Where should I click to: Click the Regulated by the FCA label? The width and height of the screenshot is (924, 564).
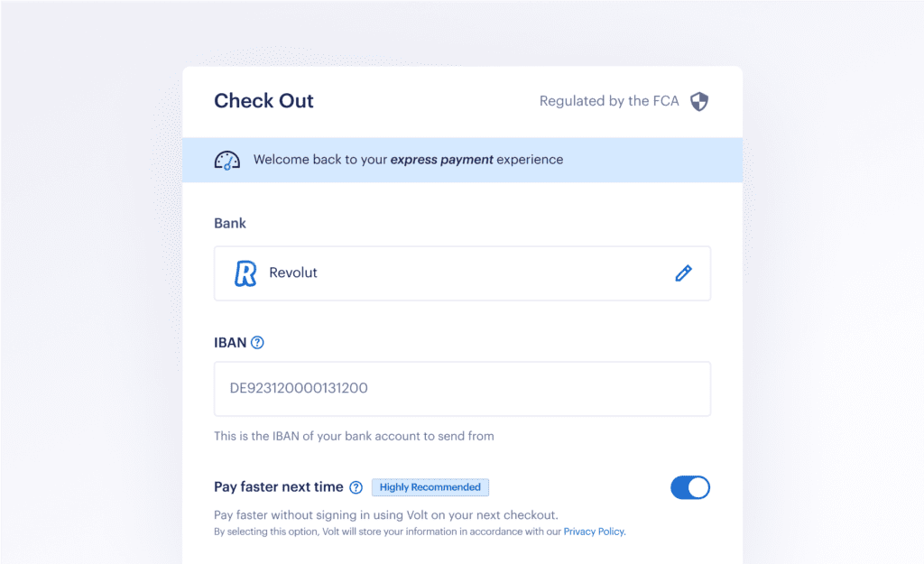(x=609, y=101)
